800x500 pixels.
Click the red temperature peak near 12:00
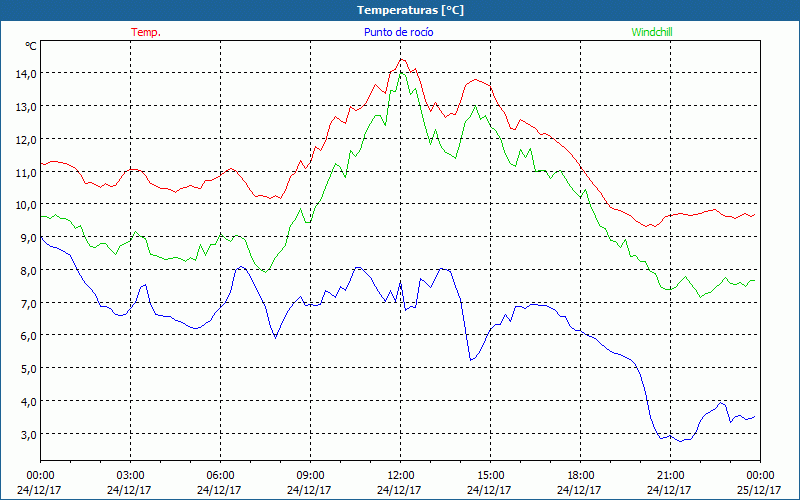point(401,59)
